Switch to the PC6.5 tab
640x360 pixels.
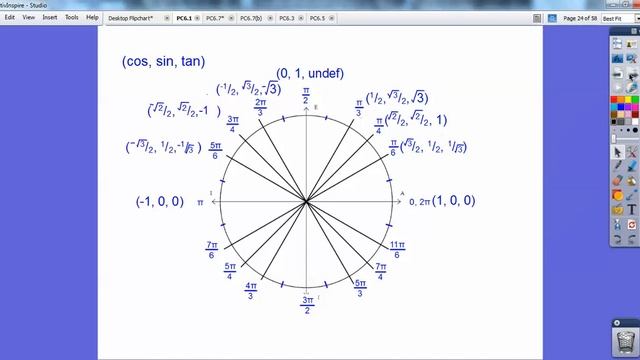click(x=317, y=18)
